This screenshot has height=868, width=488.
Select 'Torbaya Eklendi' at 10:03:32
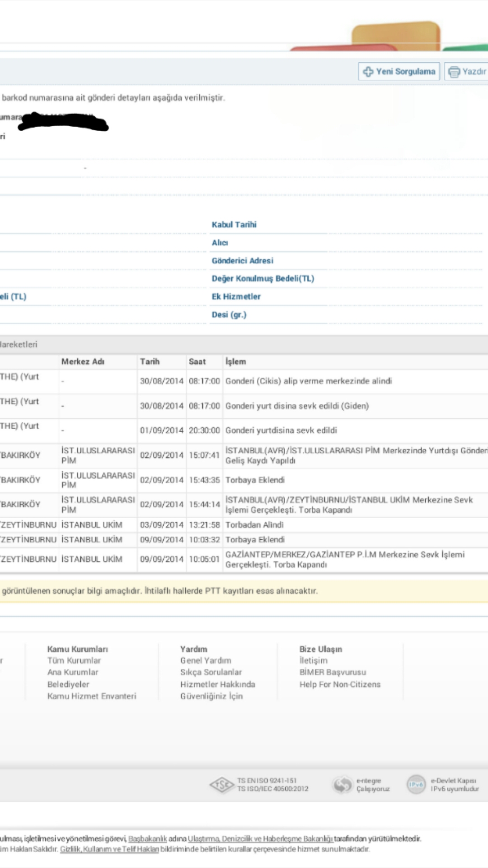pos(255,540)
